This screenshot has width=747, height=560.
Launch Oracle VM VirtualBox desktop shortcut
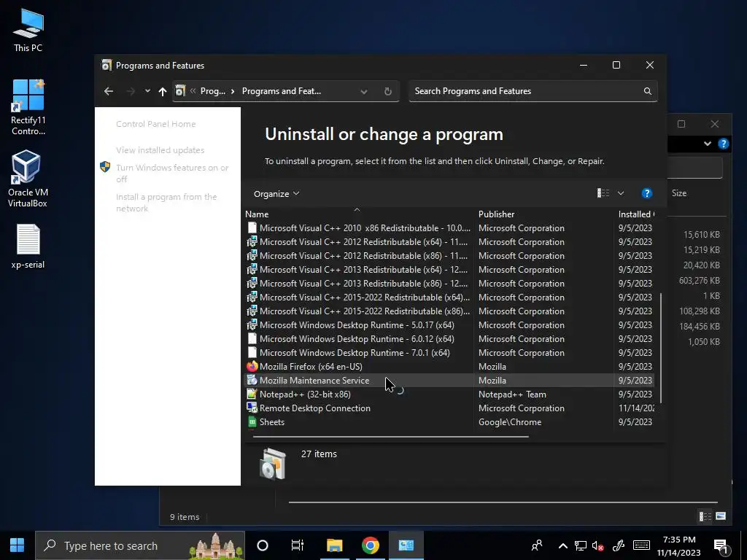coord(28,179)
